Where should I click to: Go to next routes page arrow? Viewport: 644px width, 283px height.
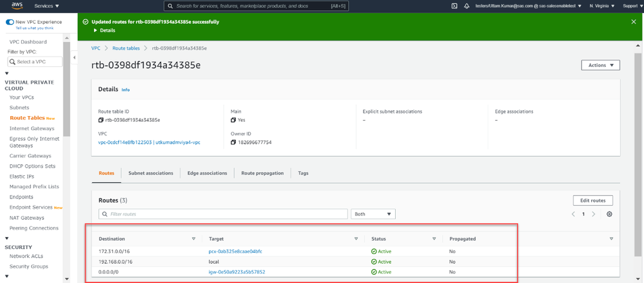pos(594,214)
